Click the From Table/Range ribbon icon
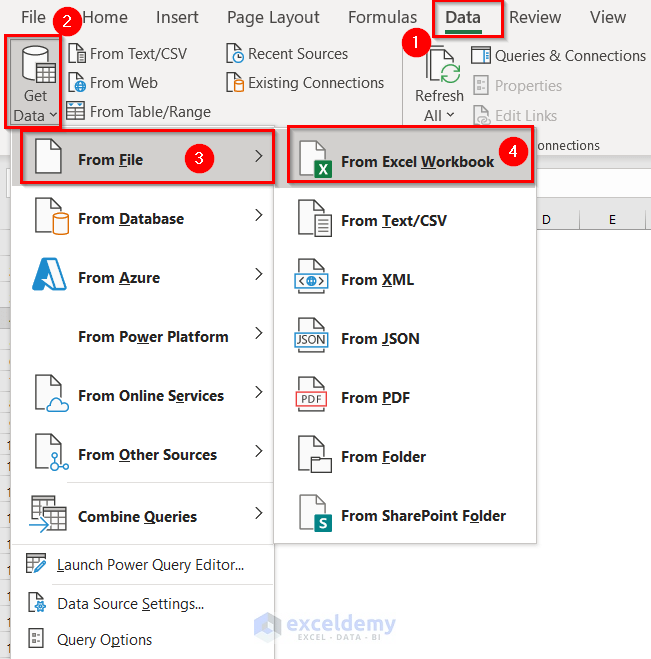Viewport: 651px width, 659px height. (x=76, y=111)
